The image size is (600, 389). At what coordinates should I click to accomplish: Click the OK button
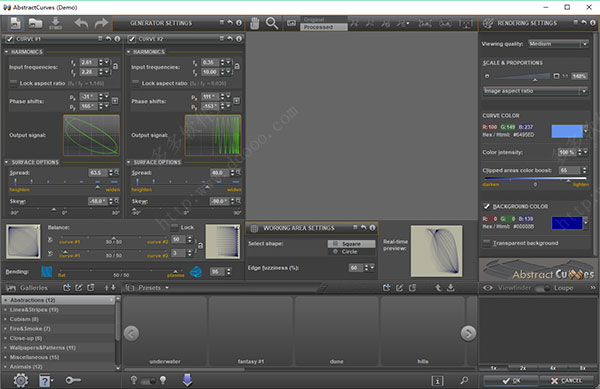click(x=511, y=381)
